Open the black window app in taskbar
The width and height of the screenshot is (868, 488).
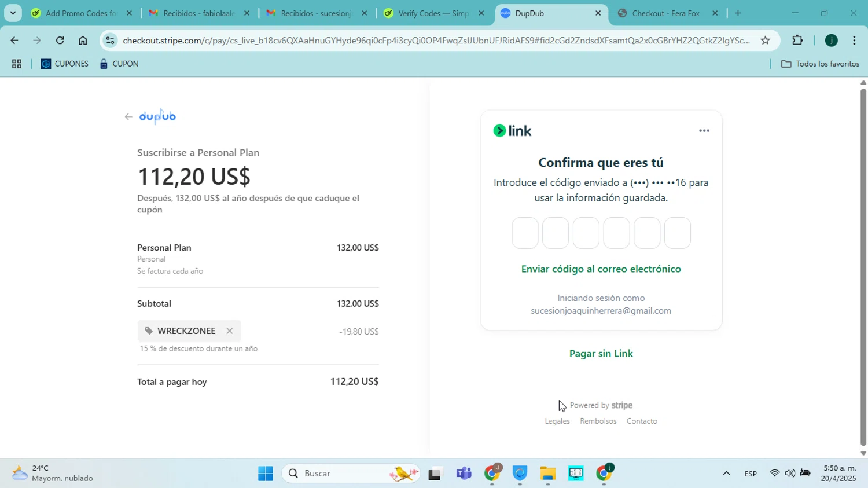(x=435, y=474)
